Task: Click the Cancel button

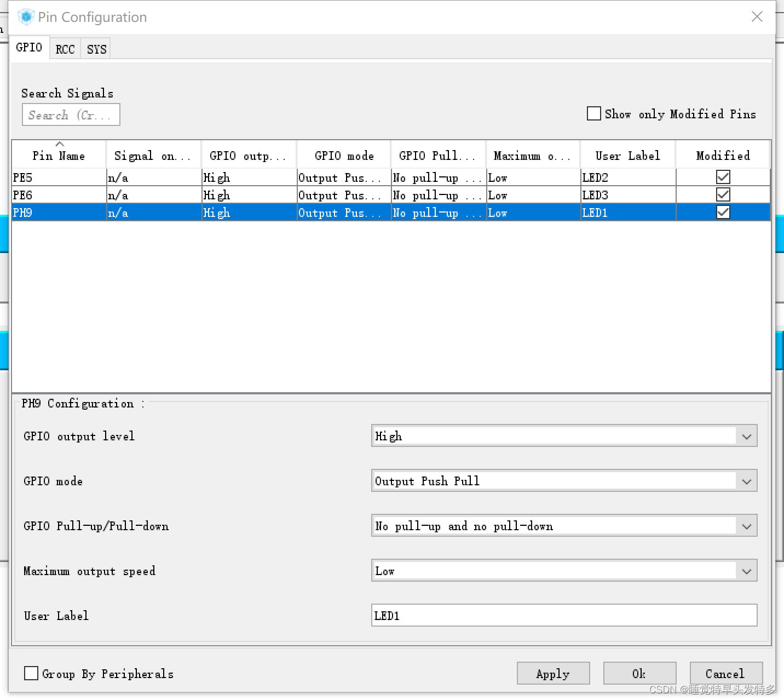Action: click(x=725, y=673)
